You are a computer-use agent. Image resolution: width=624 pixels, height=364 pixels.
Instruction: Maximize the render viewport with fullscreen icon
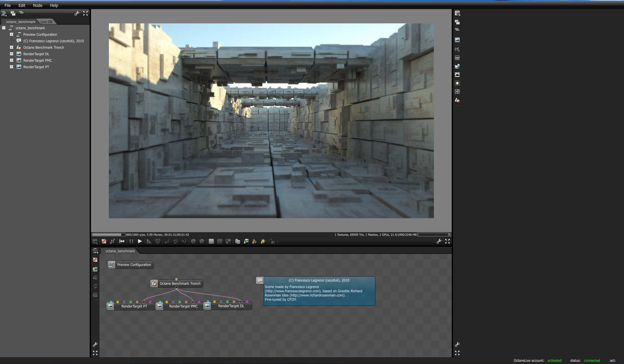448,241
